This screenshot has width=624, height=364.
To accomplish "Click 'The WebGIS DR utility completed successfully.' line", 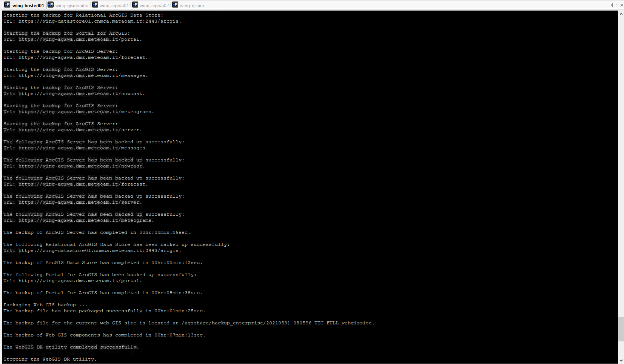I will 71,347.
